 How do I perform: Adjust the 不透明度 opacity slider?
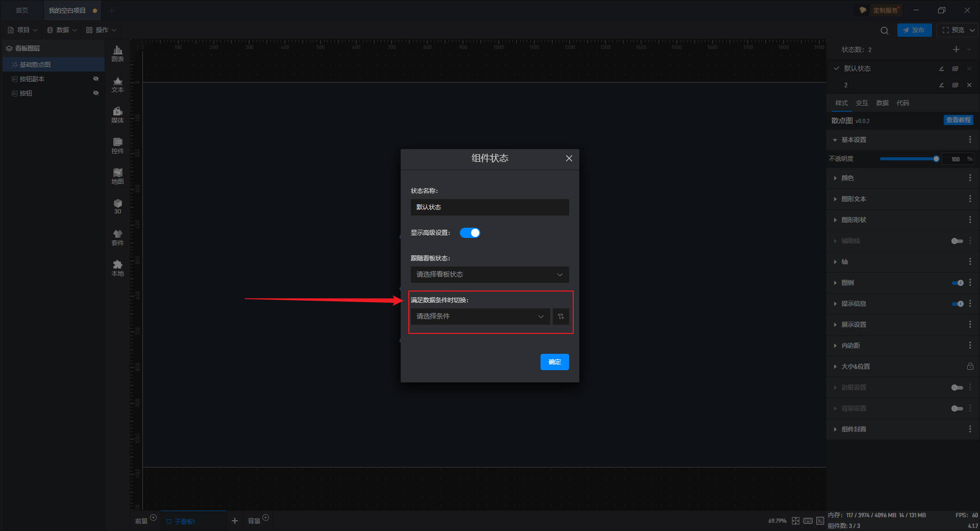click(x=909, y=159)
